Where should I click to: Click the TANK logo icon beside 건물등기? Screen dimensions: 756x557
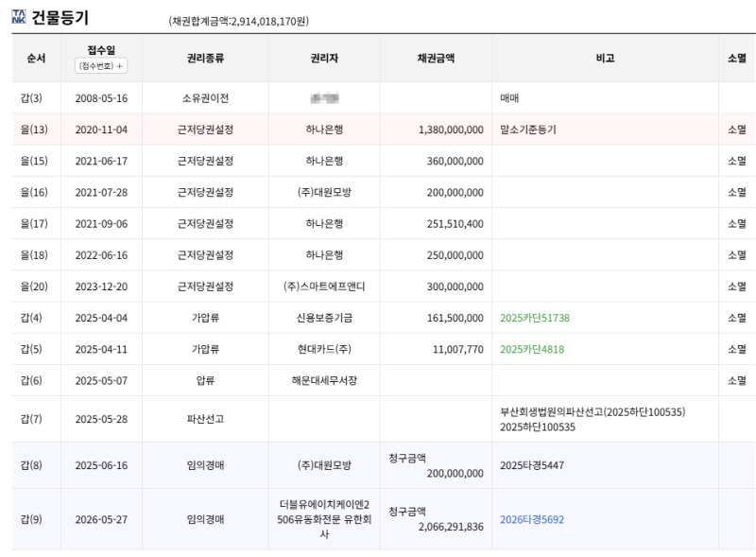19,16
